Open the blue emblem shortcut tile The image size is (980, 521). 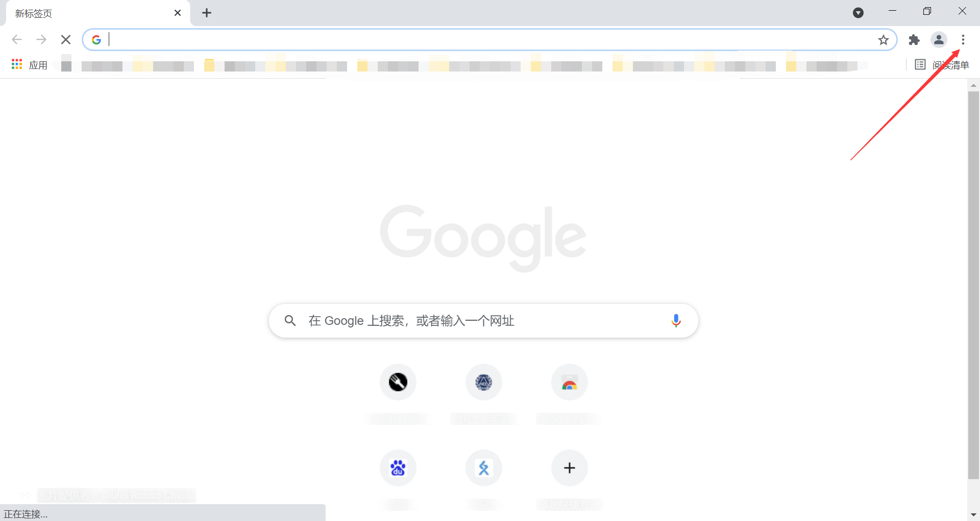pos(484,382)
